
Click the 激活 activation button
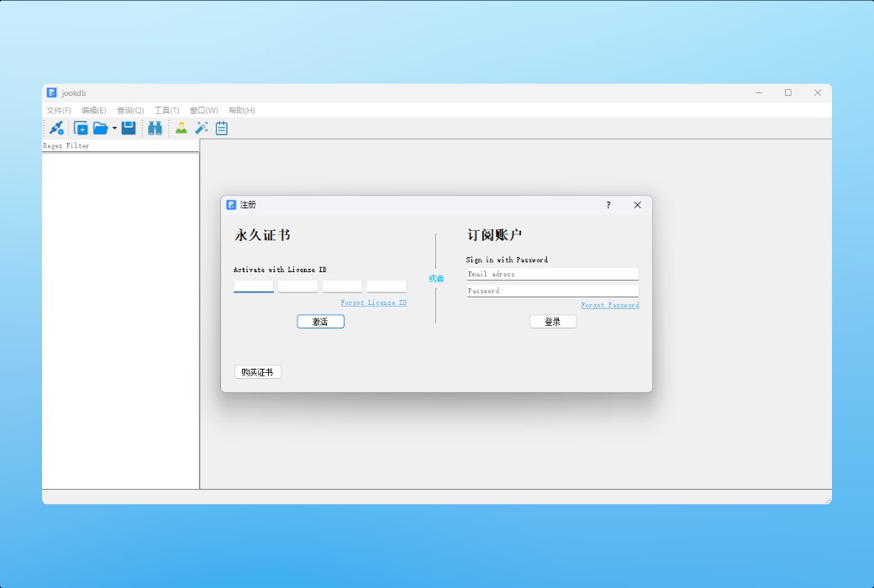(x=320, y=321)
